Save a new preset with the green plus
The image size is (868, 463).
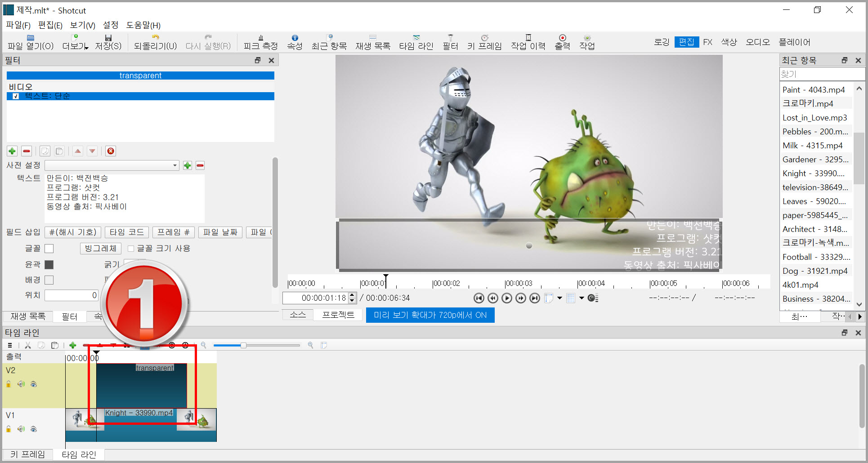tap(188, 165)
